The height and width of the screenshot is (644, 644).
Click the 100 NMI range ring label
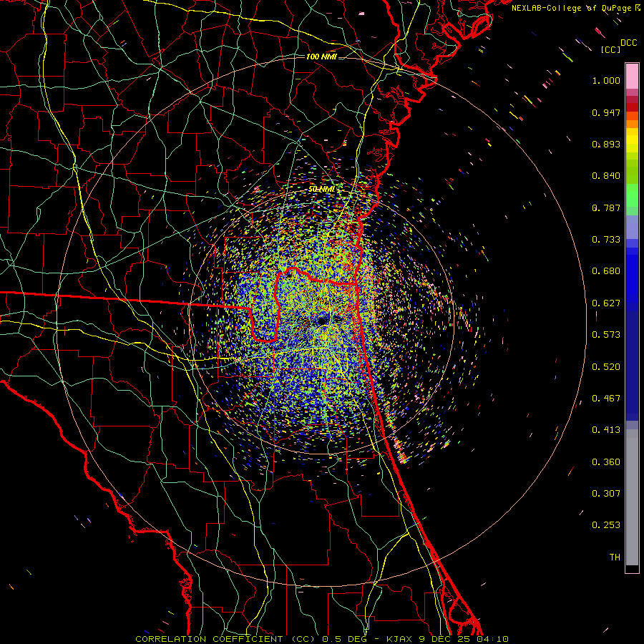(321, 57)
